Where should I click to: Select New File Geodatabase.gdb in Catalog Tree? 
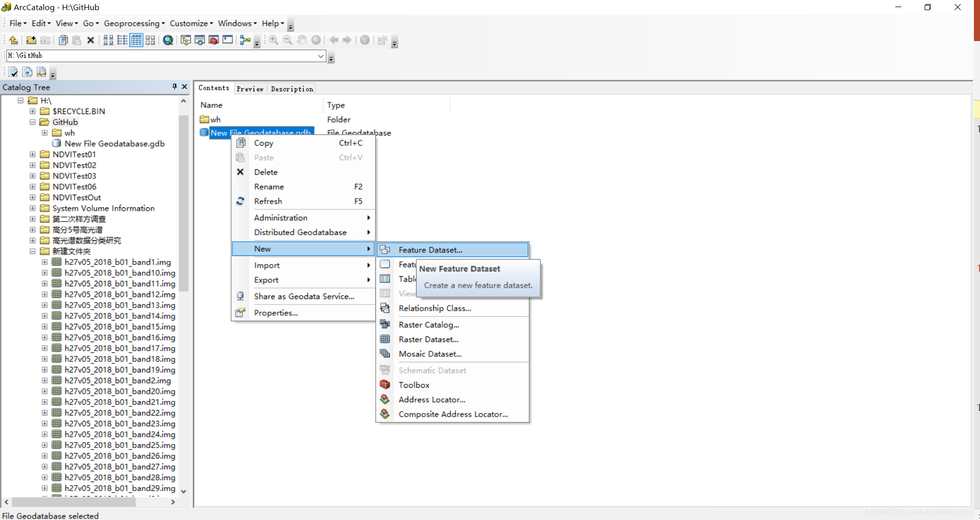point(115,144)
